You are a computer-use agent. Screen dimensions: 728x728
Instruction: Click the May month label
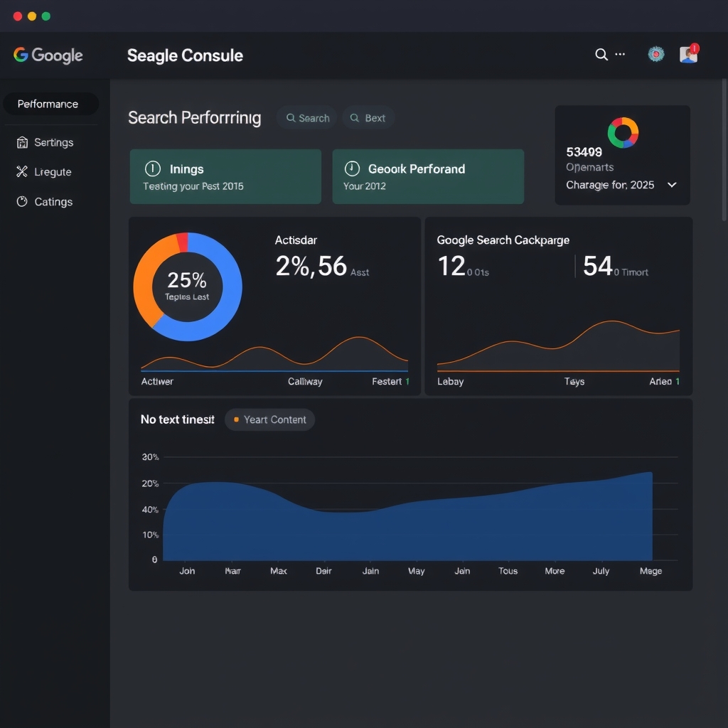[417, 571]
